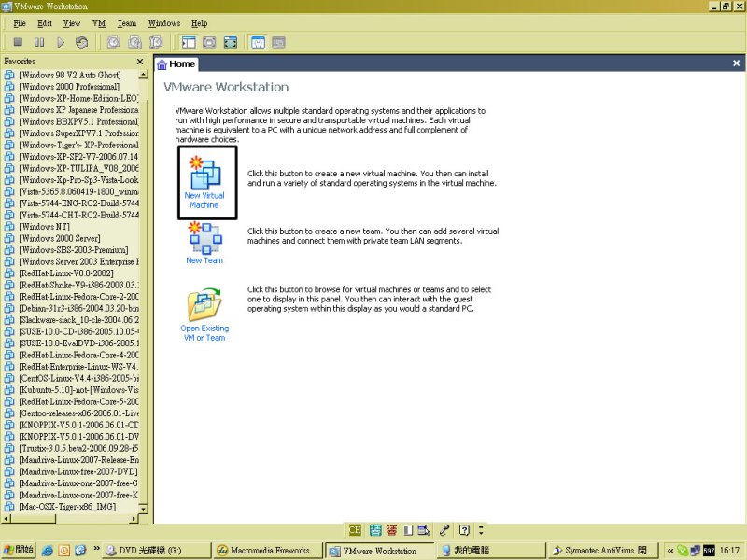The image size is (747, 560).
Task: Click the language bar help question icon
Action: coord(464,530)
